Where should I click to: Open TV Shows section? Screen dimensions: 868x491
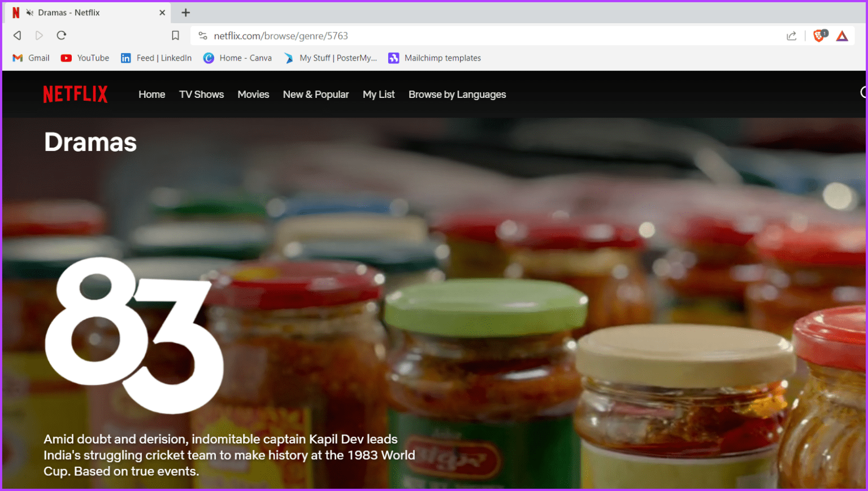[201, 94]
